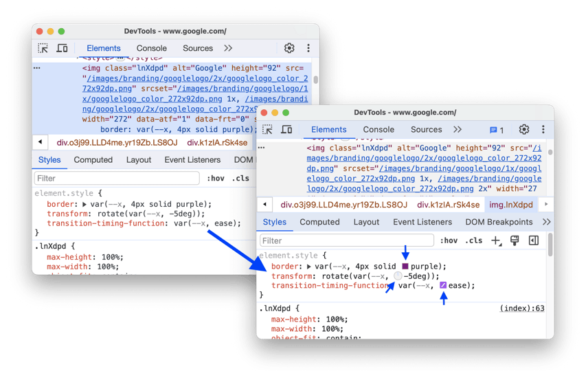Toggle rendering emulations paintbrush icon

coord(514,241)
